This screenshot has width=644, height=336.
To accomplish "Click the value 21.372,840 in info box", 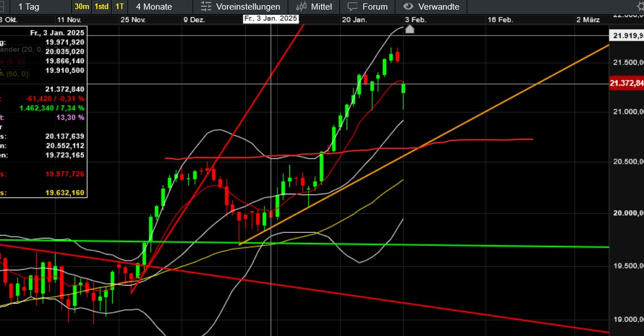I will tap(65, 90).
